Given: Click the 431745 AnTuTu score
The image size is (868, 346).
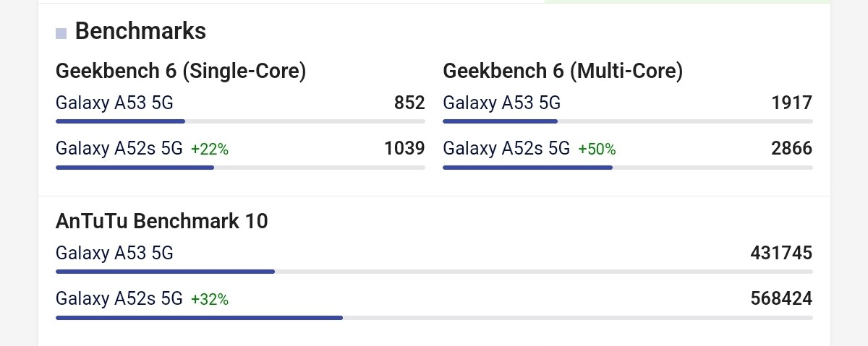Looking at the screenshot, I should tap(782, 254).
